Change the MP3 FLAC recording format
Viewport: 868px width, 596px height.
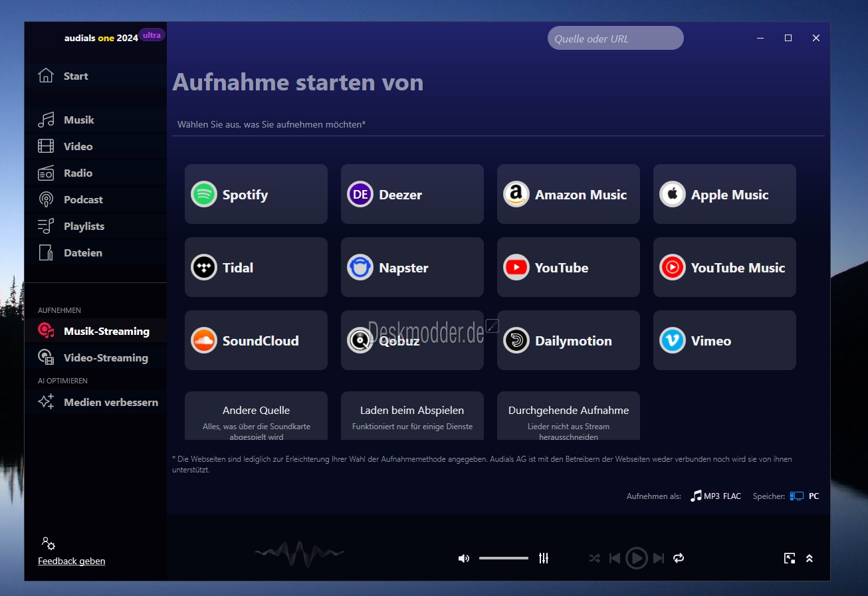716,496
